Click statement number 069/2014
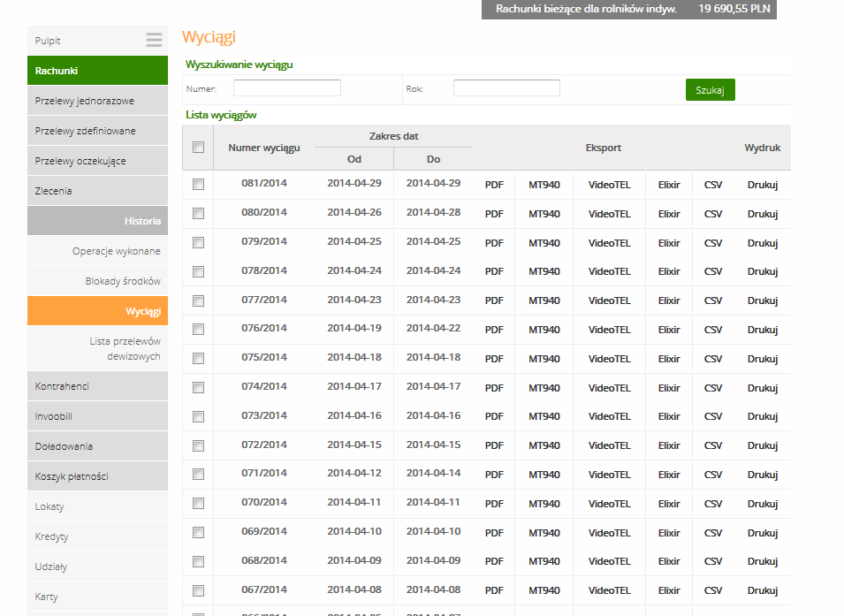This screenshot has height=616, width=844. pyautogui.click(x=264, y=531)
